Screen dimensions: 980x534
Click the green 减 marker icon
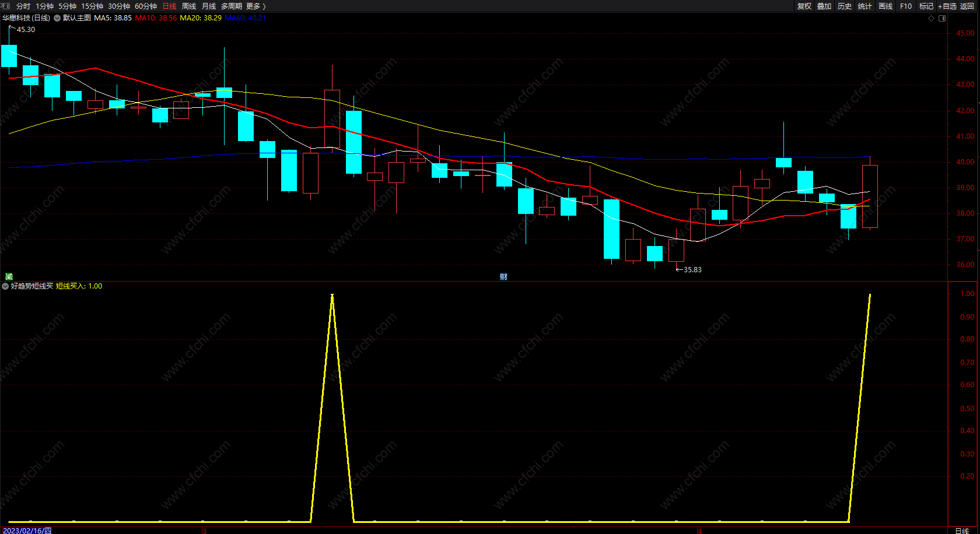(x=9, y=276)
